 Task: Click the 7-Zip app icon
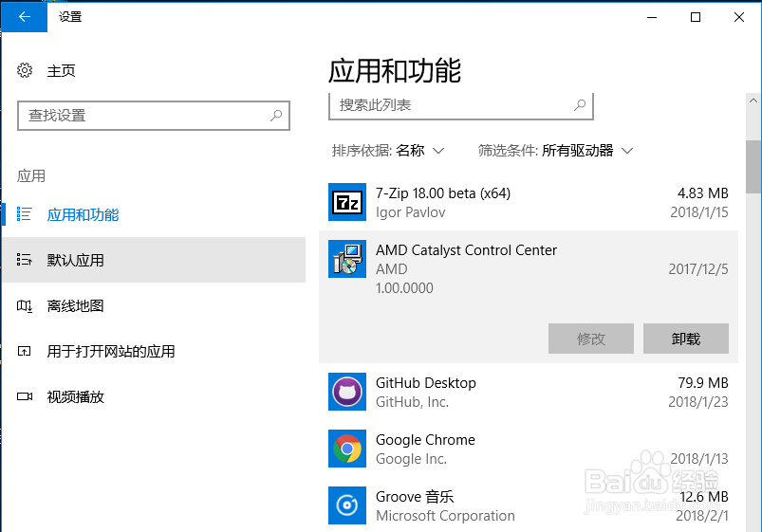coord(347,202)
